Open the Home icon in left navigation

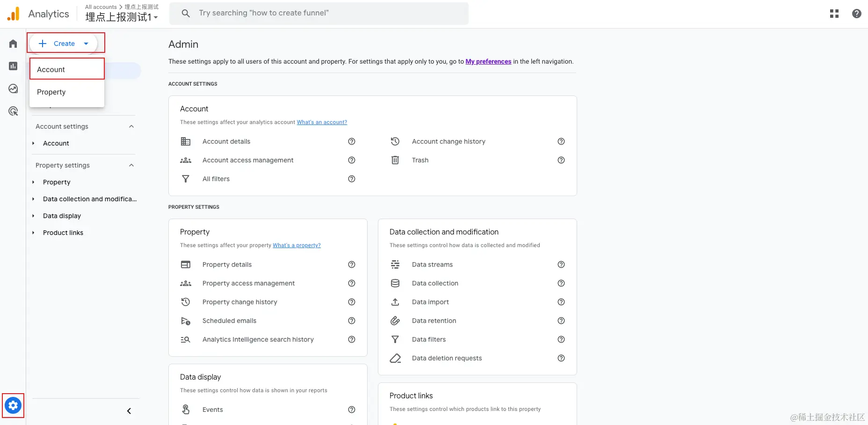13,44
